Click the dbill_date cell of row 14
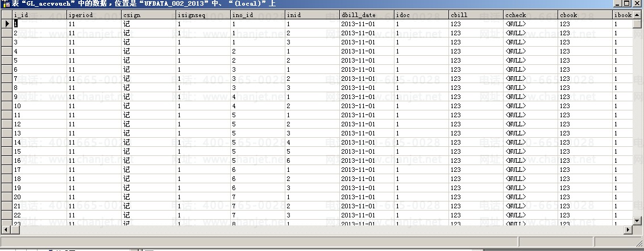This screenshot has height=251, width=644. 367,142
